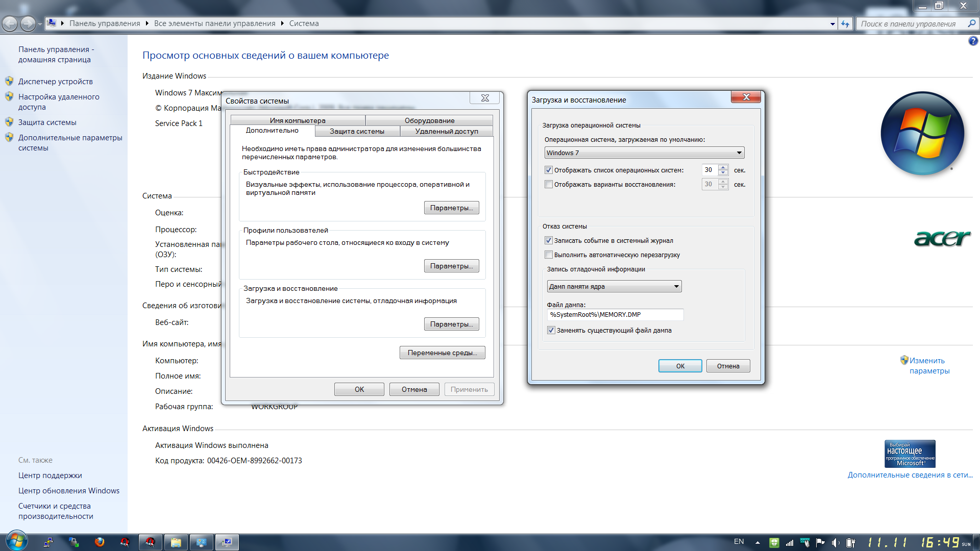Screen dimensions: 980x551
Task: Decrease OS list display time spinner down
Action: (723, 173)
